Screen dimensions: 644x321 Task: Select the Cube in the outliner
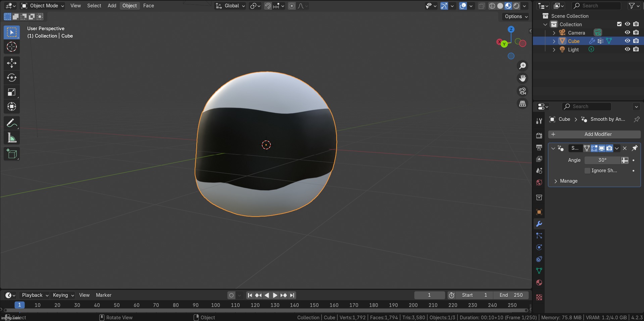tap(574, 41)
